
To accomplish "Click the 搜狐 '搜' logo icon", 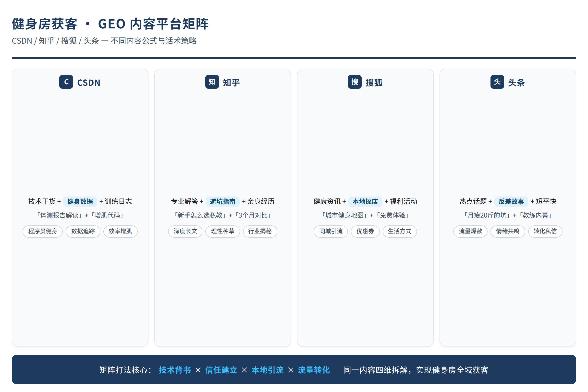I will pos(355,82).
